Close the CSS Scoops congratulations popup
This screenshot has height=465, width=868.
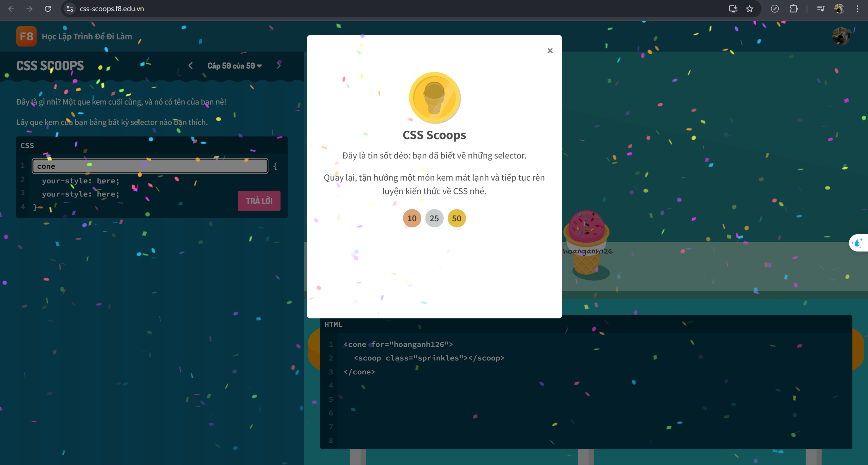click(x=550, y=50)
